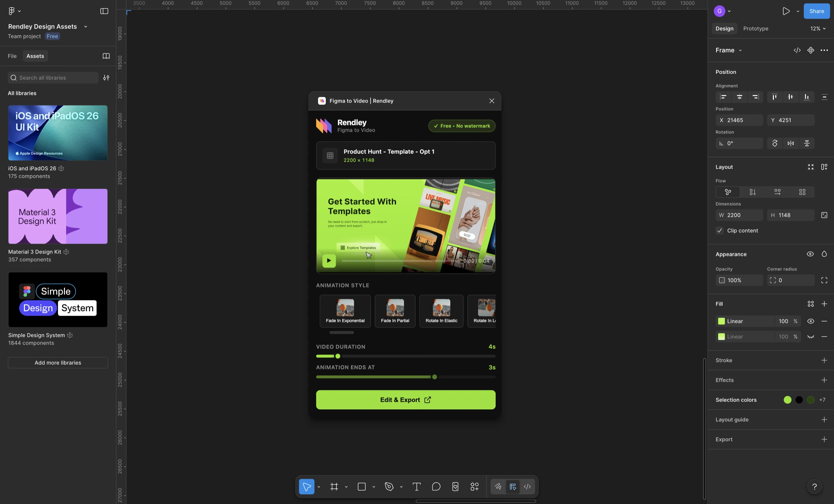Click the Edit & Export button

point(406,399)
